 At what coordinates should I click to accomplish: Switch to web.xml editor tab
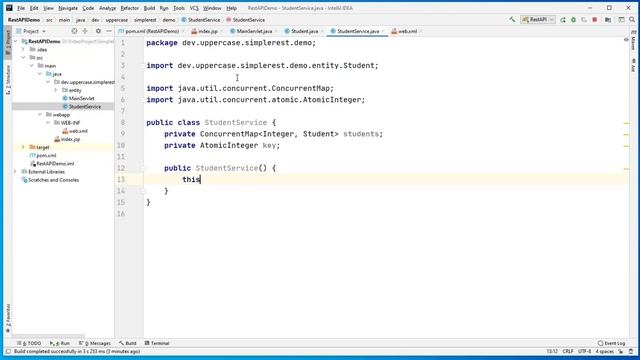407,31
